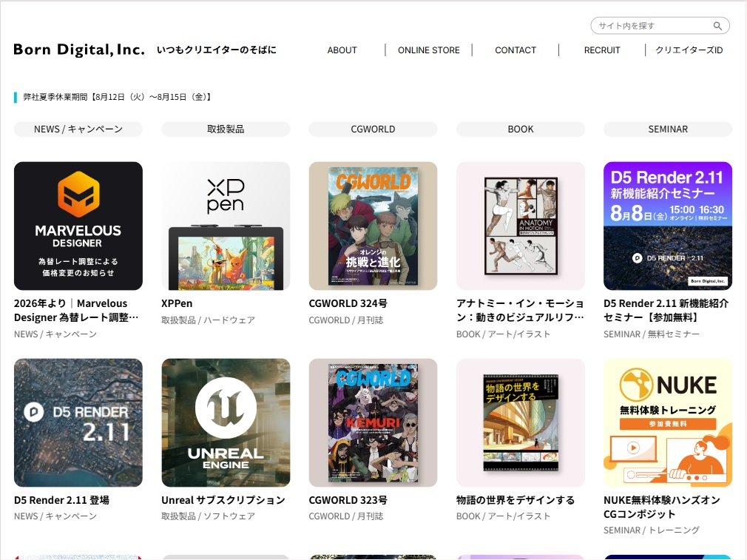
Task: Read the summer holiday notice 弊社夏季休業期間
Action: click(117, 97)
